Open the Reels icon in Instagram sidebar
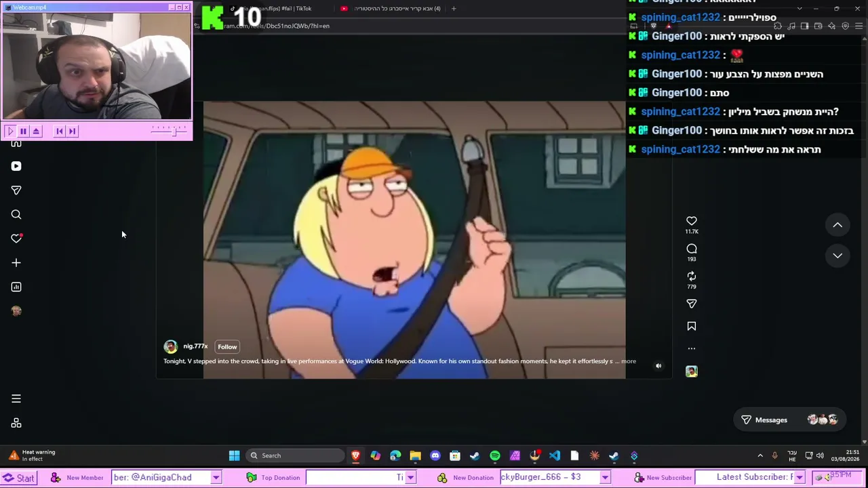Viewport: 868px width, 488px height. (16, 166)
